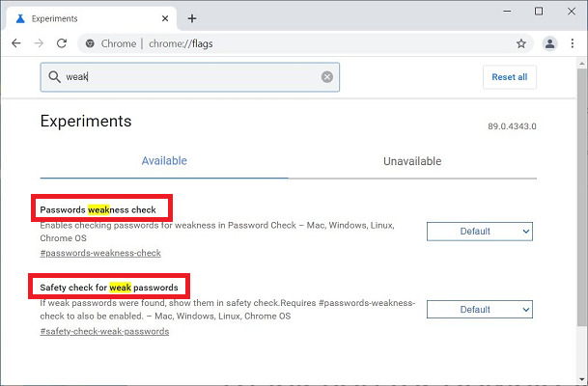
Task: Bookmark this page with the star icon
Action: (x=520, y=43)
